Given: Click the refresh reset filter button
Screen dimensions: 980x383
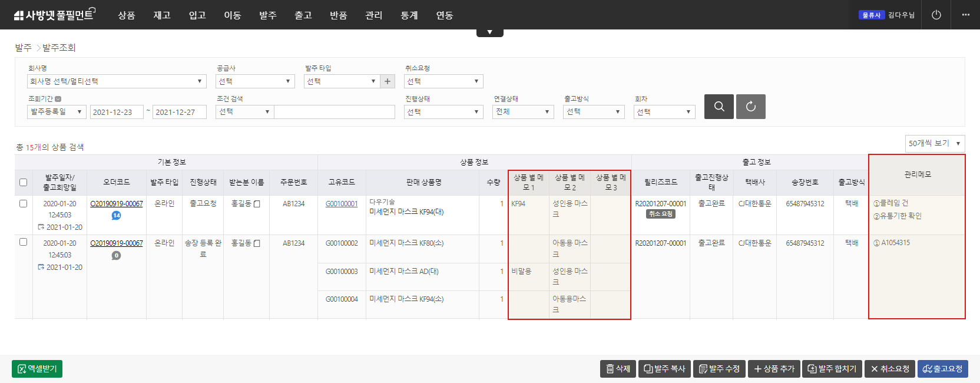Looking at the screenshot, I should tap(750, 107).
